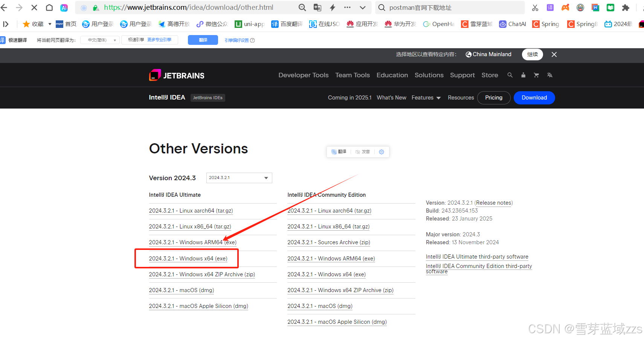Screen dimensions: 644x340
Task: Go back with browser back arrow
Action: coord(4,8)
